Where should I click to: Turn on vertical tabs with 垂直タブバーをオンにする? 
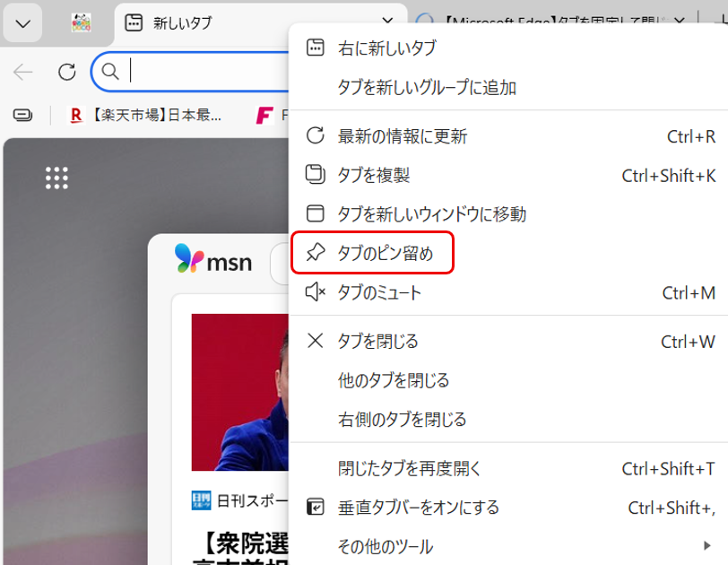coord(418,508)
